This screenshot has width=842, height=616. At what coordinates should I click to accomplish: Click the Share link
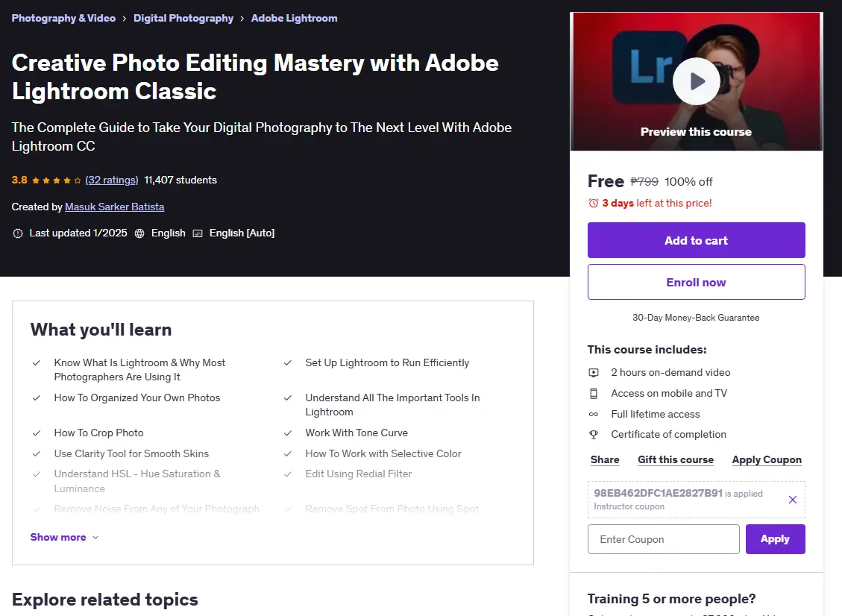(x=605, y=459)
